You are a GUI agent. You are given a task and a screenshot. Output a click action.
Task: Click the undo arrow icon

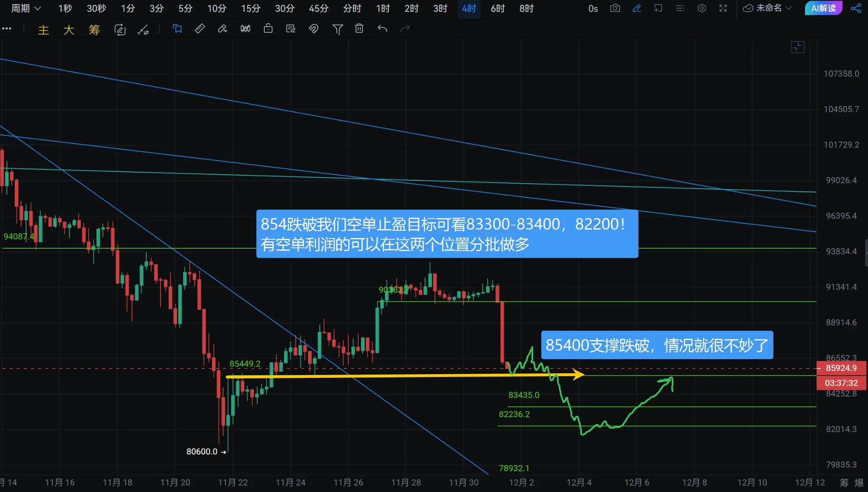pos(382,29)
